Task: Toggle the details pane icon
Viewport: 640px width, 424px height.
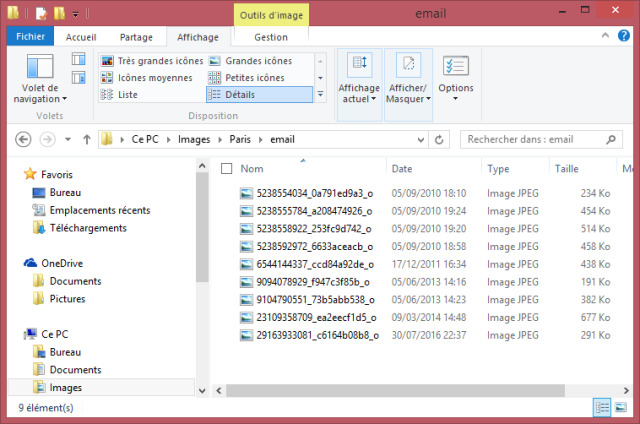Action: (78, 77)
